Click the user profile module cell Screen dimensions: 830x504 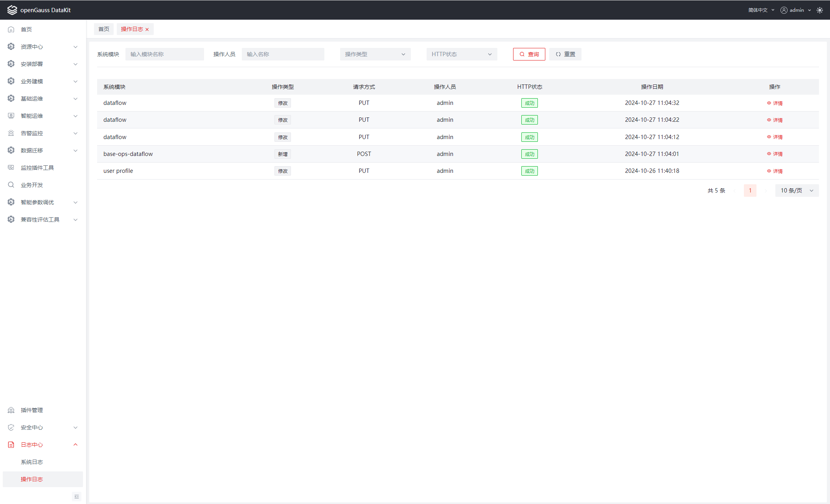(118, 171)
